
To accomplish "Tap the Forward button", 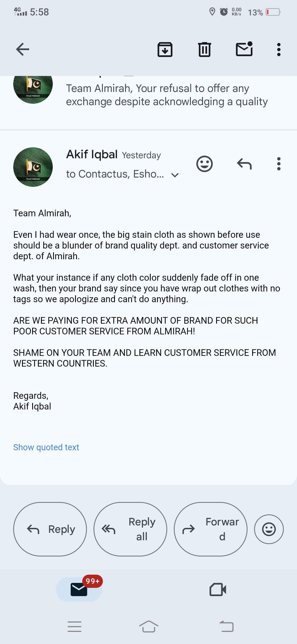I will (211, 529).
